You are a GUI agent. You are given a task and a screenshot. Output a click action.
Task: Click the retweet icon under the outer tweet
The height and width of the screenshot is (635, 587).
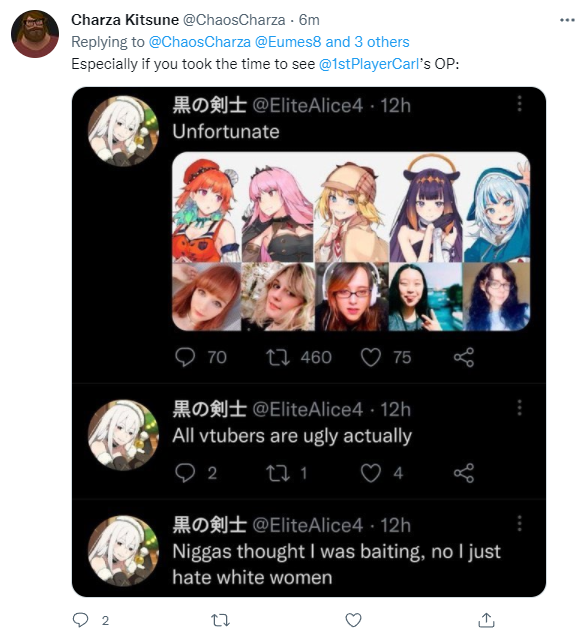click(x=221, y=620)
